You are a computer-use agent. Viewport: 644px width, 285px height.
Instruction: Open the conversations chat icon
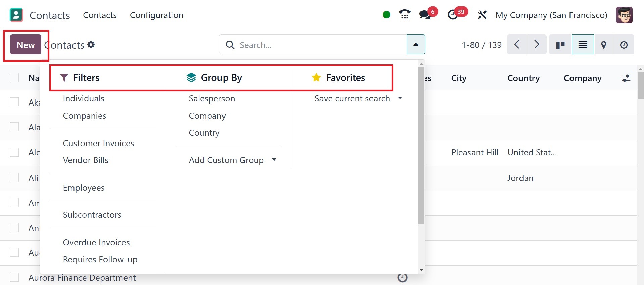425,15
